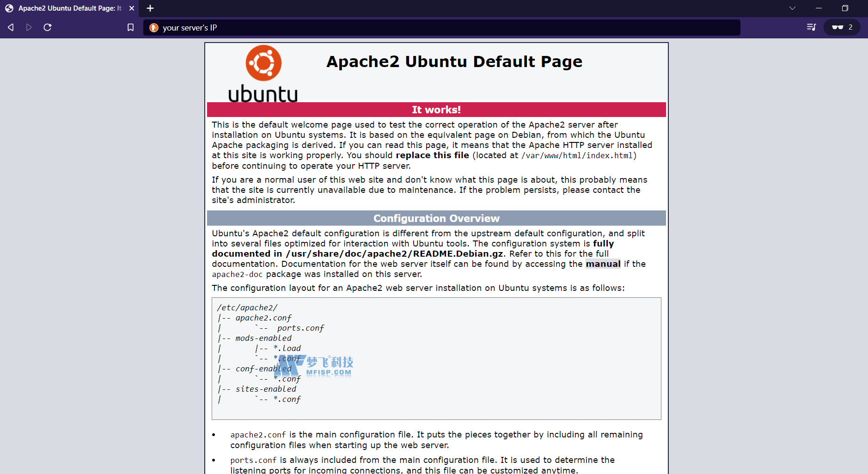Click the globe favicon on the tab
The width and height of the screenshot is (868, 474).
9,8
